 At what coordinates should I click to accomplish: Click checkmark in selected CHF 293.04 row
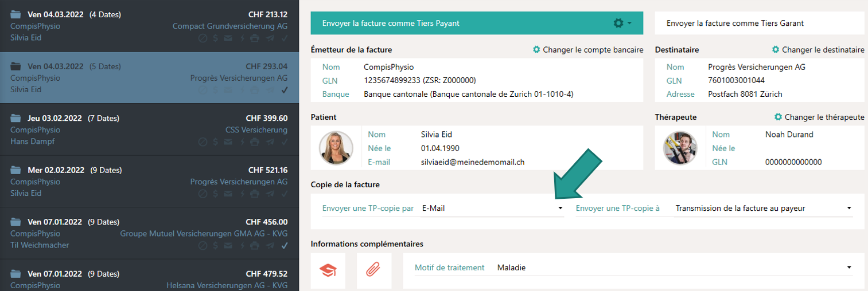(x=285, y=90)
